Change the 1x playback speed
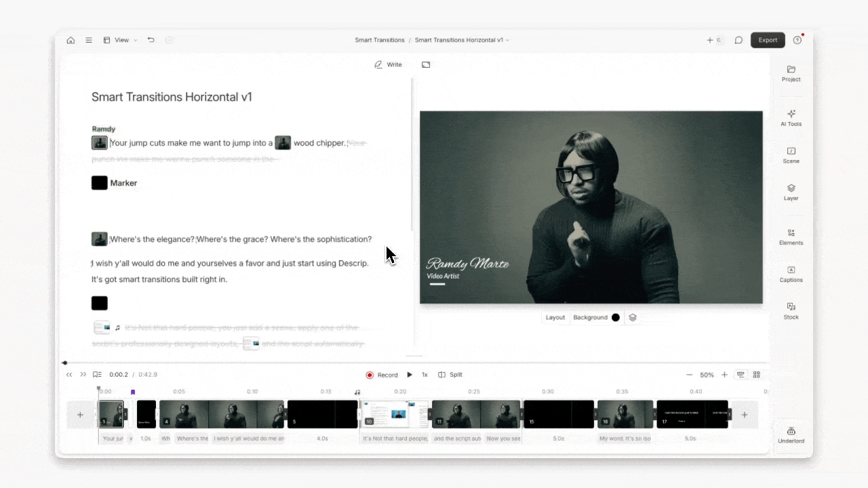 tap(425, 374)
